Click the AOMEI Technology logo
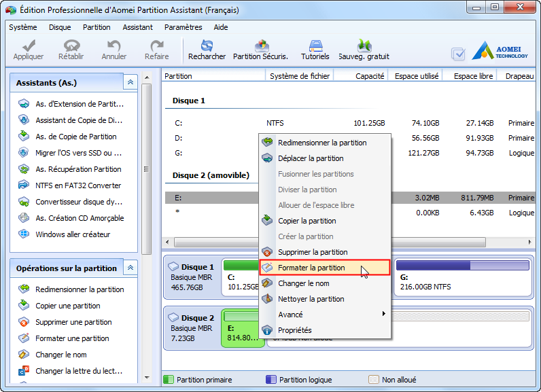 500,51
